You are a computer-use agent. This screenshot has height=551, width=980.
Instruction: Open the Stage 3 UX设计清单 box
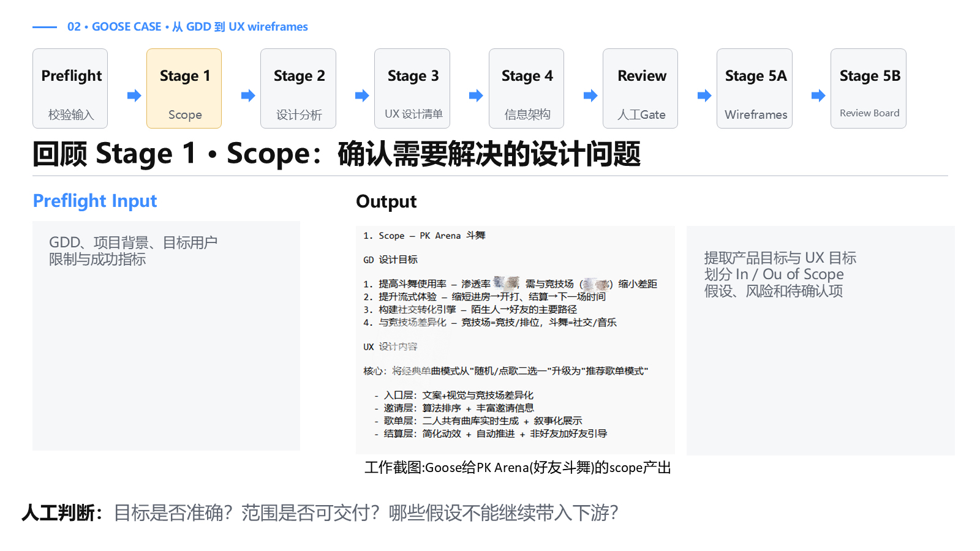coord(412,88)
